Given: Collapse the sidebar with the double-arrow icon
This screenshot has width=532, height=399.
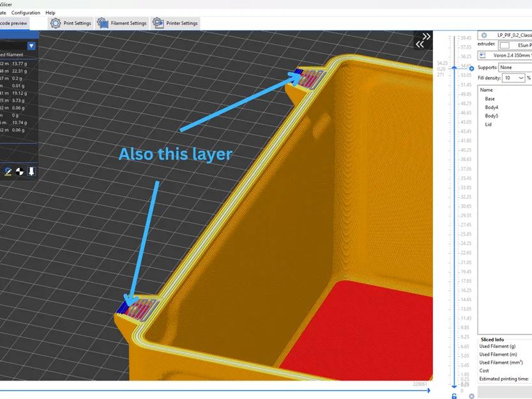Looking at the screenshot, I should click(x=423, y=40).
